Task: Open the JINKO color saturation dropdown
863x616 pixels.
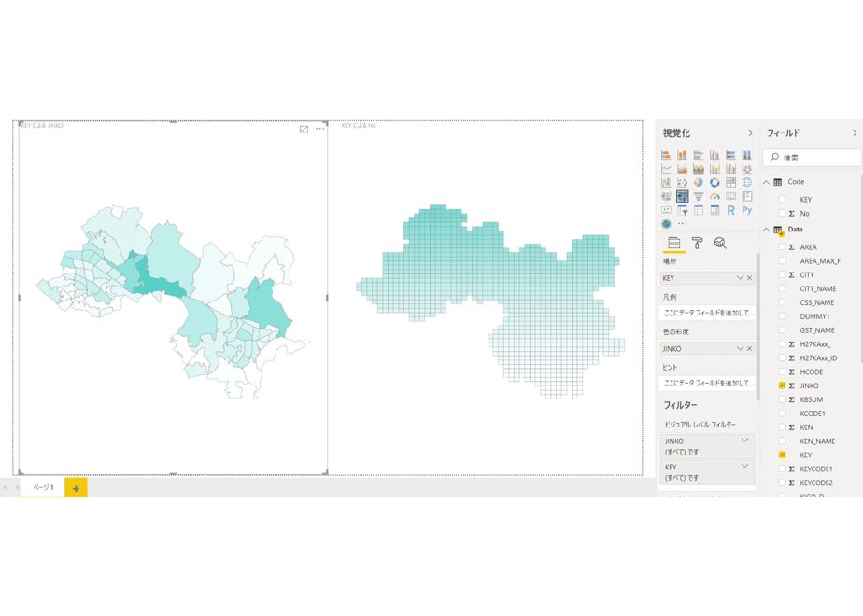Action: pyautogui.click(x=740, y=348)
